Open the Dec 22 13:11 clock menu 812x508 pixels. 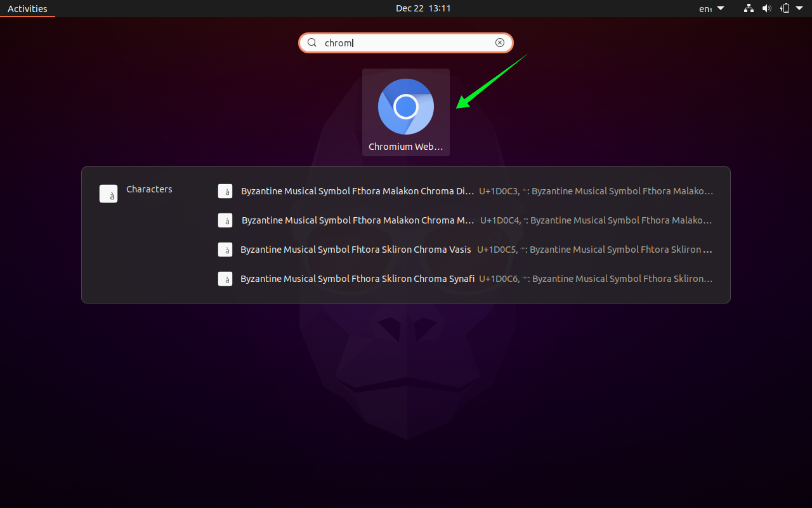(423, 8)
